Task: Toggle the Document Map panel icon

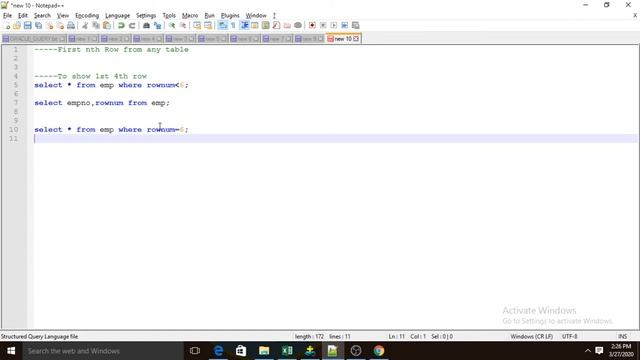Action: coord(266,25)
